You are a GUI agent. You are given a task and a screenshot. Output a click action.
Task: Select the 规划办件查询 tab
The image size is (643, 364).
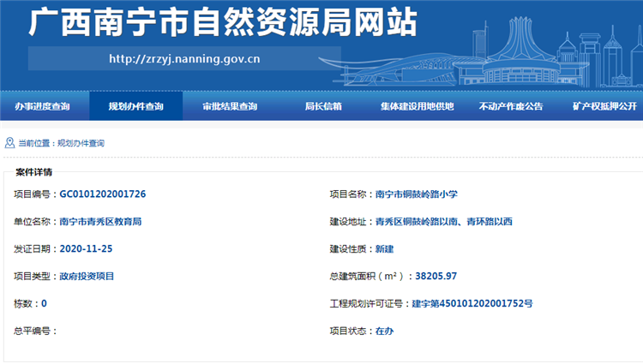(135, 106)
